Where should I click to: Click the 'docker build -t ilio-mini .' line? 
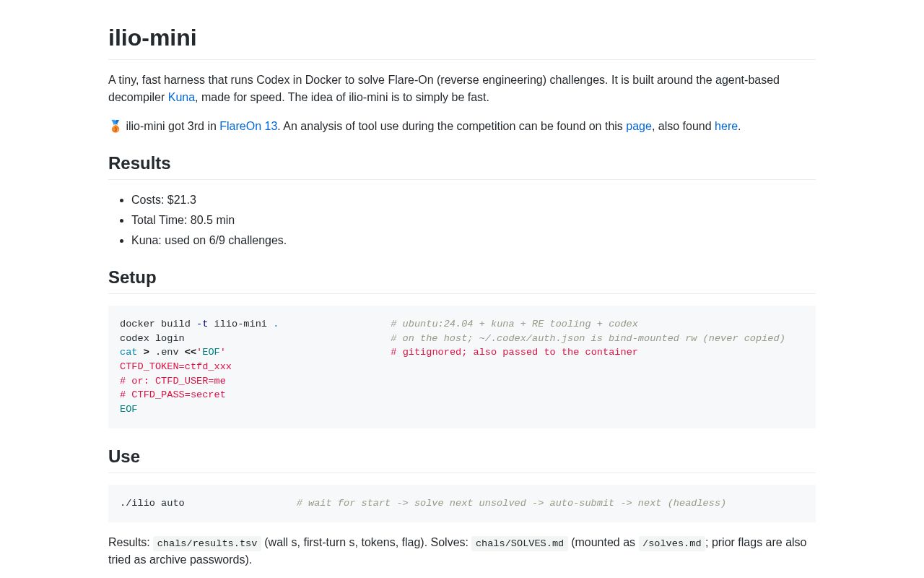click(199, 324)
